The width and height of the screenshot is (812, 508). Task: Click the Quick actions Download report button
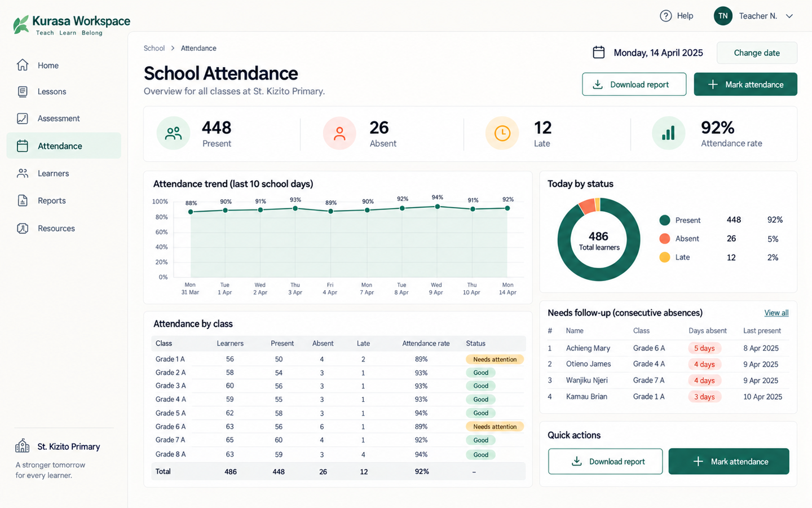pos(606,461)
